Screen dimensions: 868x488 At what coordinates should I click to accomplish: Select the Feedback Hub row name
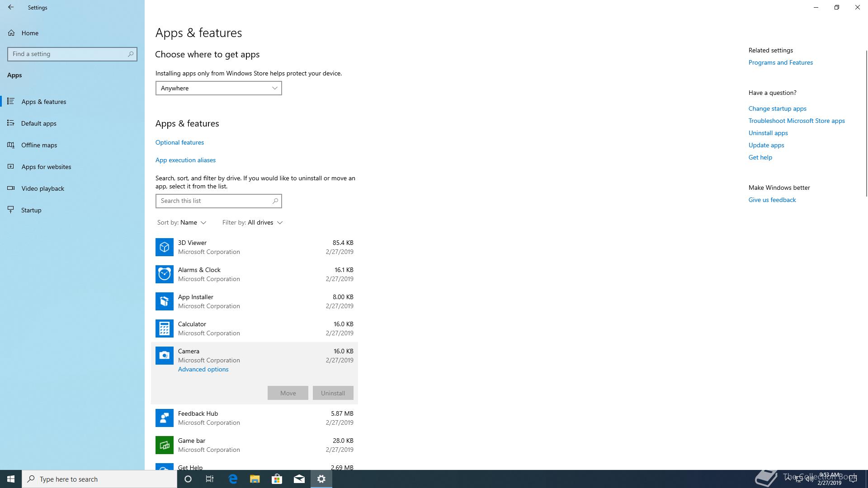[198, 413]
